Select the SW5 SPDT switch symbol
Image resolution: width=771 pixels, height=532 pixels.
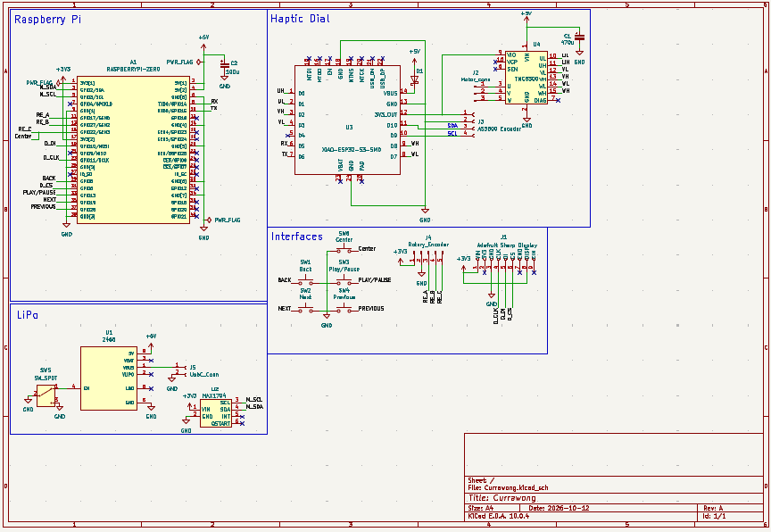46,395
